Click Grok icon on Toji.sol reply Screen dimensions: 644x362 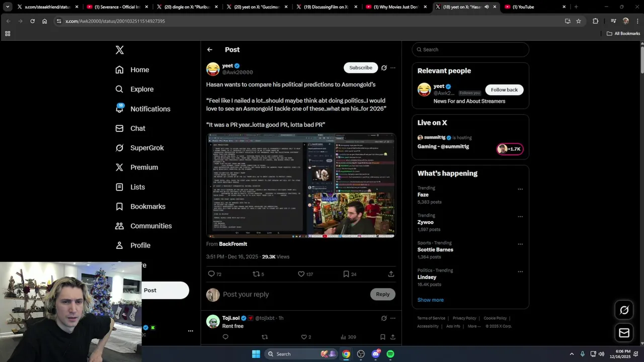[384, 318]
